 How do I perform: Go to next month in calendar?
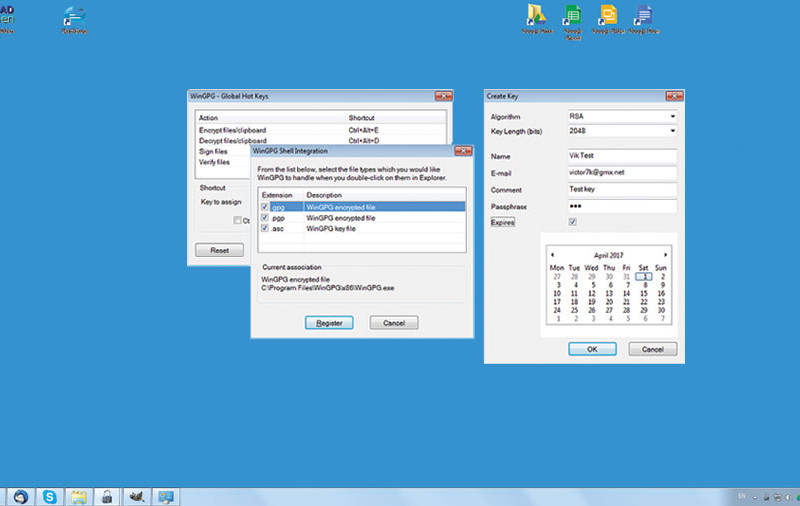(x=665, y=255)
